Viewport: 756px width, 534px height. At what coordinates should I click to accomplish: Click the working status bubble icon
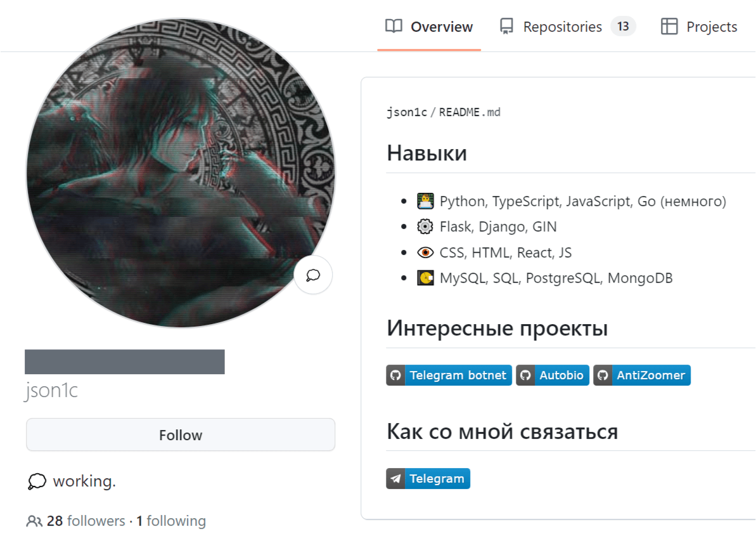[x=37, y=482]
